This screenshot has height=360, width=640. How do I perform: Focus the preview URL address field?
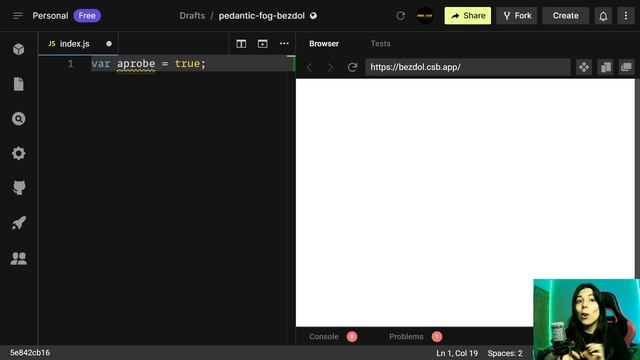click(468, 67)
